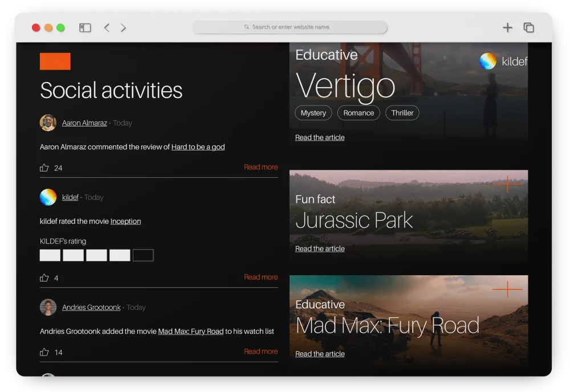Go forward with the right chevron

(x=123, y=27)
